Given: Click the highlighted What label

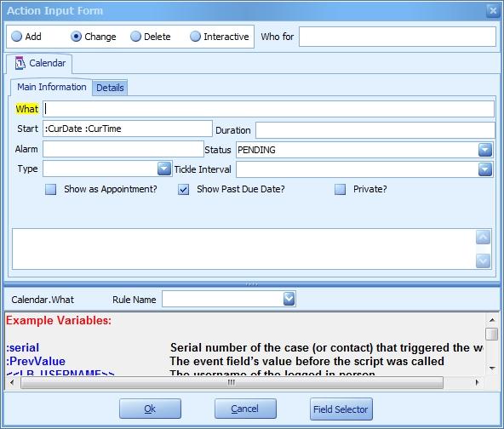Looking at the screenshot, I should point(27,109).
